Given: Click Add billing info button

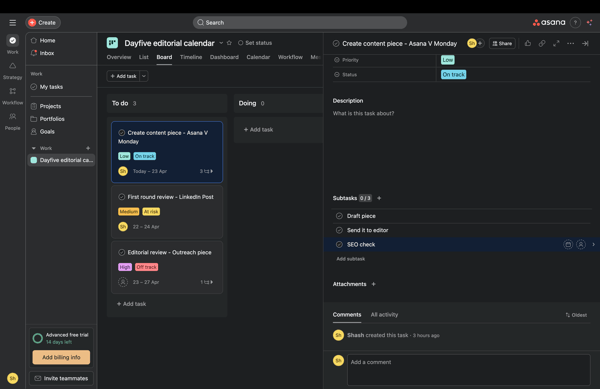Looking at the screenshot, I should 61,357.
